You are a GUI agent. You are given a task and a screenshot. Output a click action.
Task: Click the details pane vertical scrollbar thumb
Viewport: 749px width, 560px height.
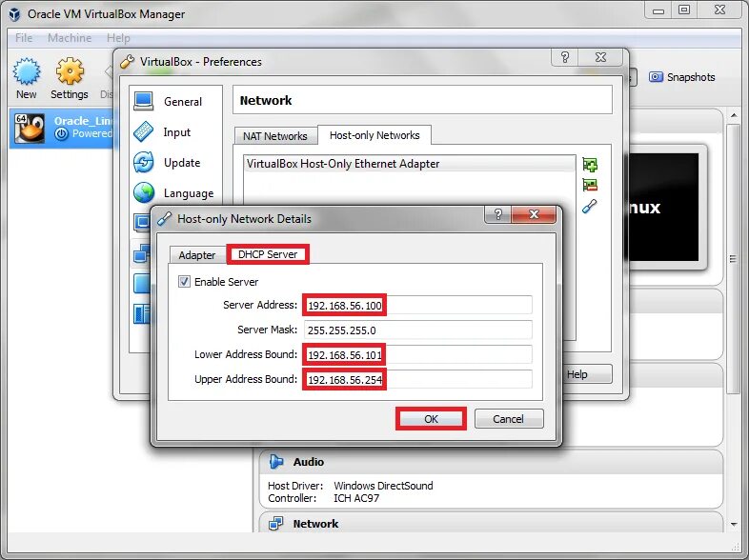733,259
